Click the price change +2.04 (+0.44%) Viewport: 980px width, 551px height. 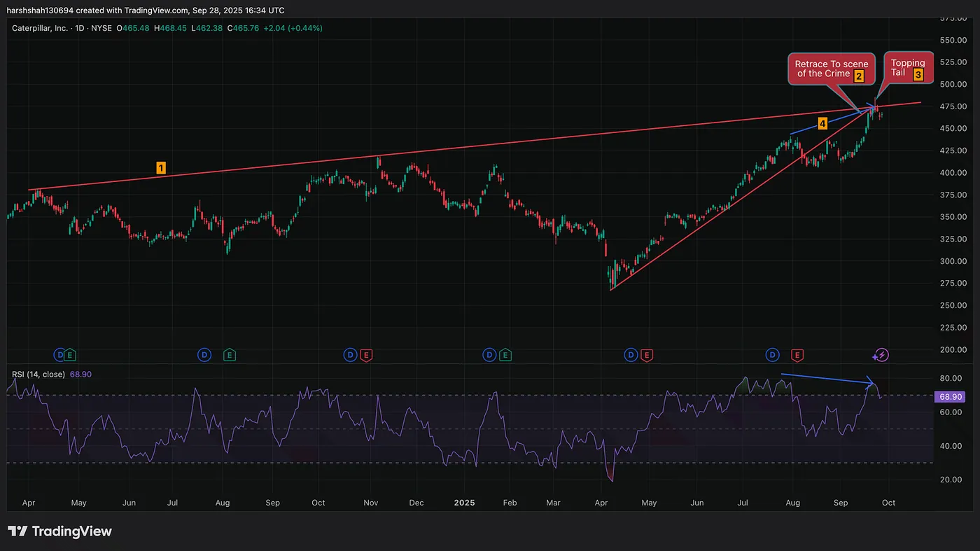(x=293, y=28)
